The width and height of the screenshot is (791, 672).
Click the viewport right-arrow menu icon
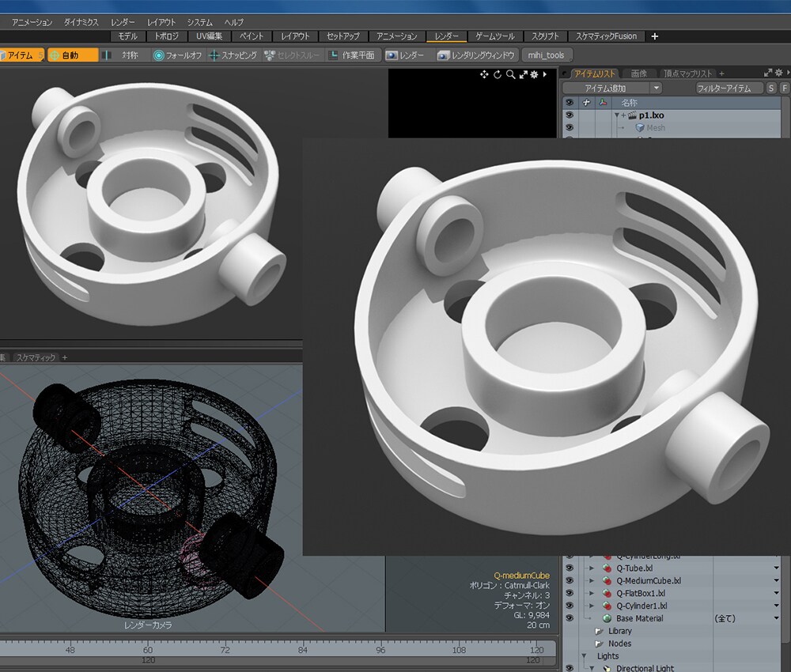point(545,74)
